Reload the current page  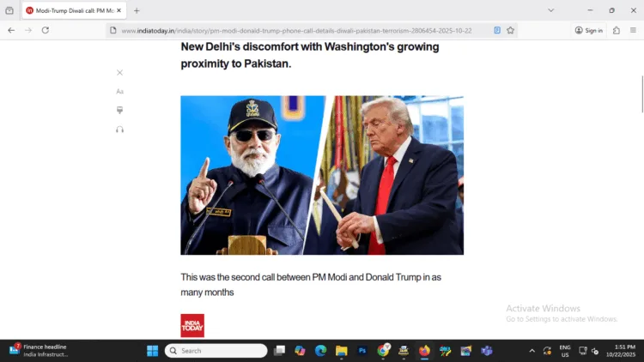click(x=46, y=30)
